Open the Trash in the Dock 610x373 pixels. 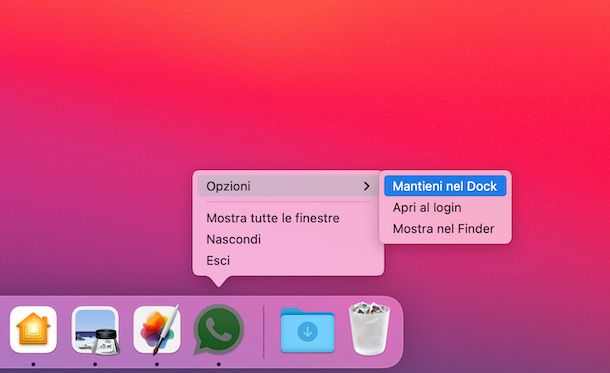point(369,329)
